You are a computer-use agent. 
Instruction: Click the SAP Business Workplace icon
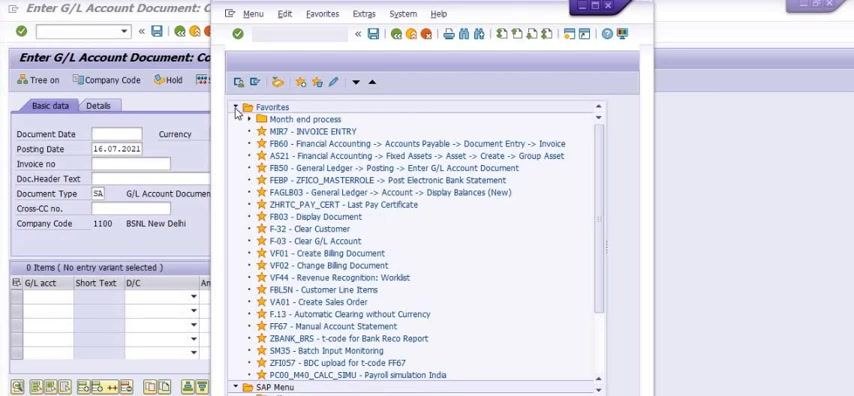[278, 82]
